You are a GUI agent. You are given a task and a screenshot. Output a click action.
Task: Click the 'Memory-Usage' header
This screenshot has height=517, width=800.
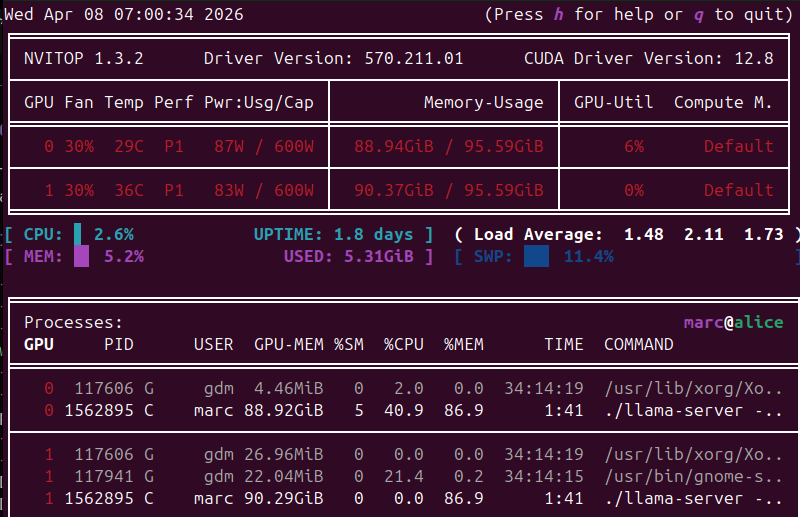pos(483,103)
